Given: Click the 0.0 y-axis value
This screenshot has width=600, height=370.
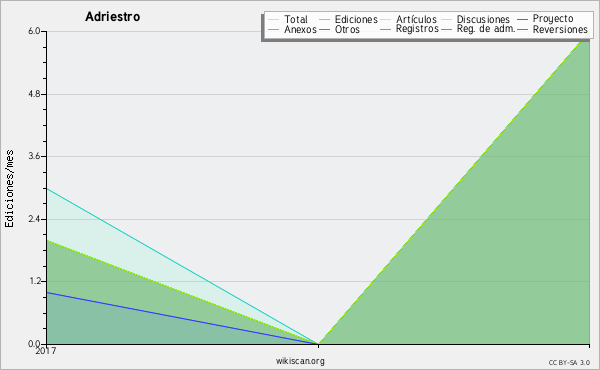Looking at the screenshot, I should pos(34,344).
